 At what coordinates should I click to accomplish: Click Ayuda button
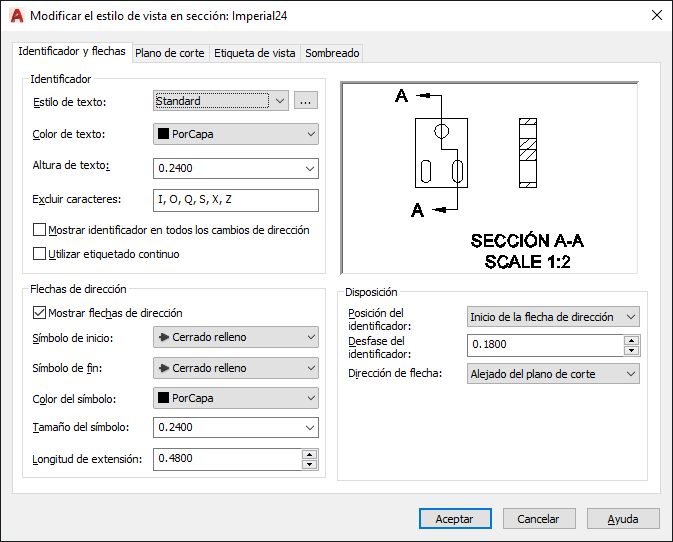[623, 519]
